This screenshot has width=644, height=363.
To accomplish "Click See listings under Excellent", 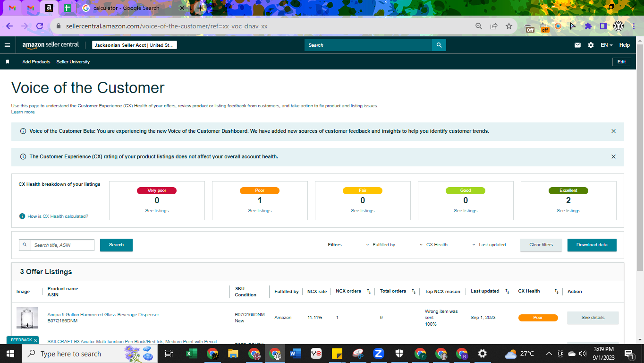I will coord(569,211).
